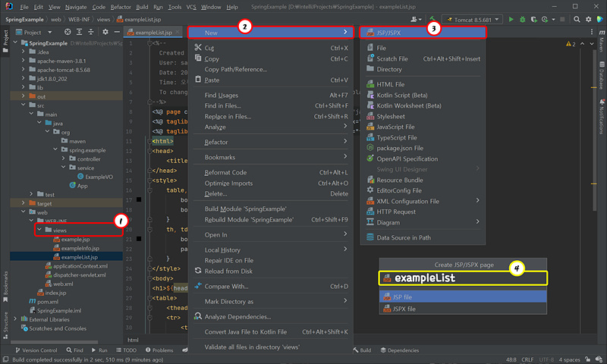Click color swatch in gutter line 17
Viewport: 607px width, 364px height.
coord(139,199)
